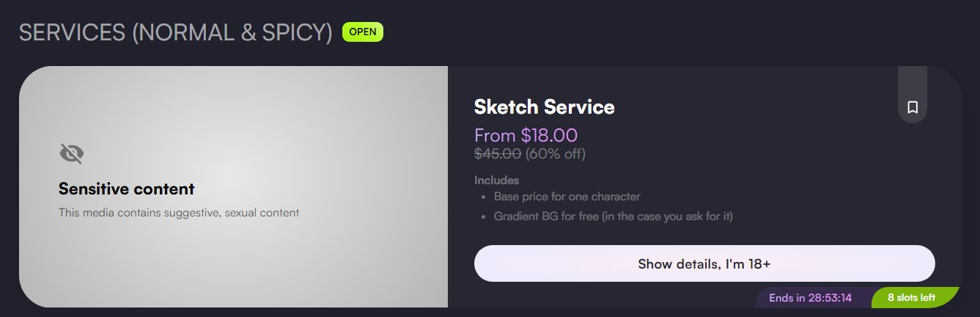Screen dimensions: 980x317
Task: Select the "Gradient BG for free" item
Action: (x=613, y=216)
